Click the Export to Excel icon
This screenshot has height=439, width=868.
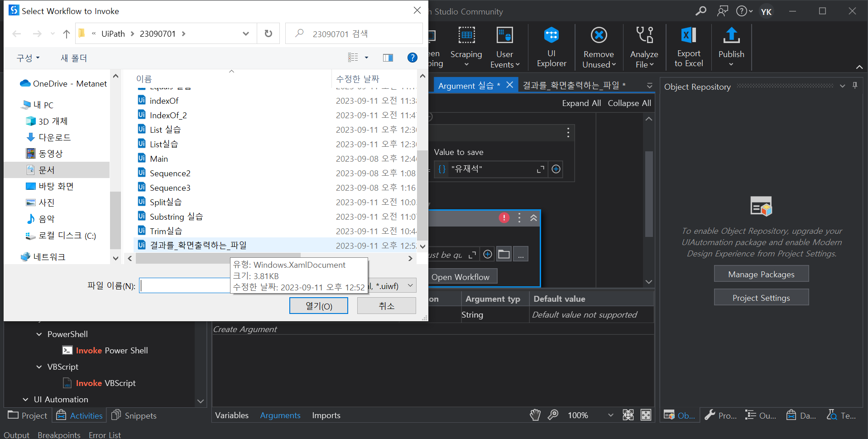pyautogui.click(x=688, y=35)
